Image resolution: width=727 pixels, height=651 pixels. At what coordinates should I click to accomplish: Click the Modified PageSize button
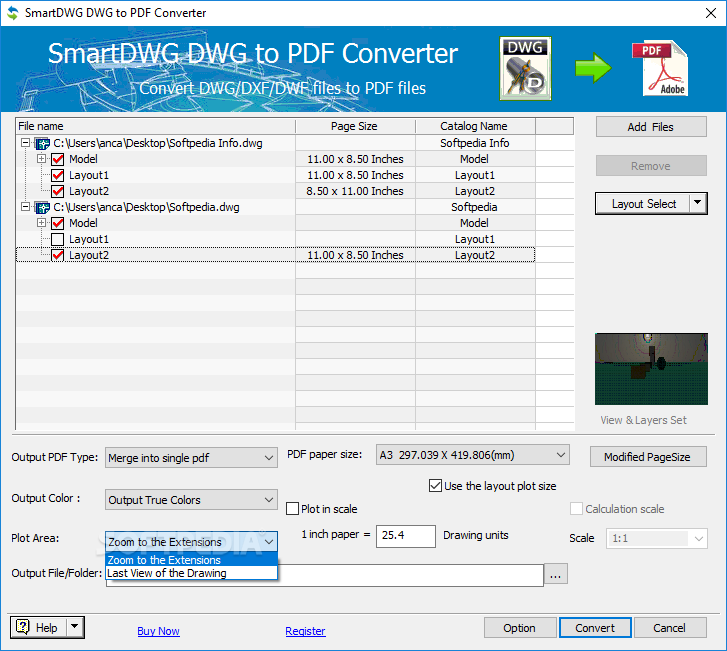pos(648,457)
